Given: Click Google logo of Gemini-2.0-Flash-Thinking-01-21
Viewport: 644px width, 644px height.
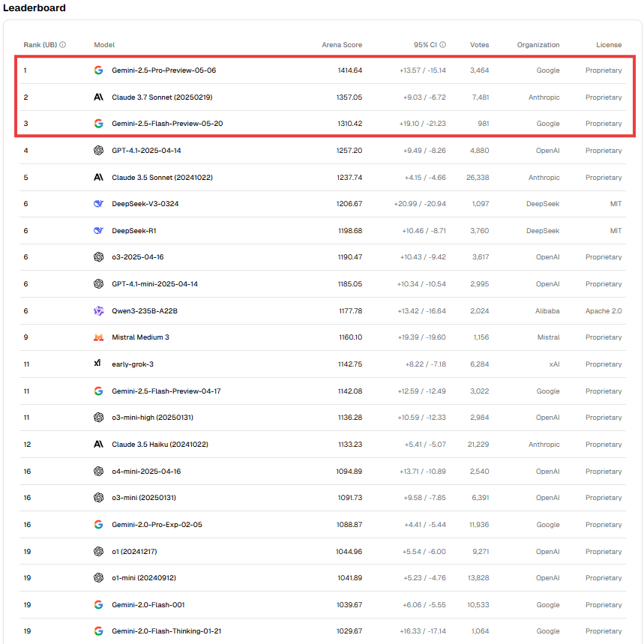Looking at the screenshot, I should 98,631.
